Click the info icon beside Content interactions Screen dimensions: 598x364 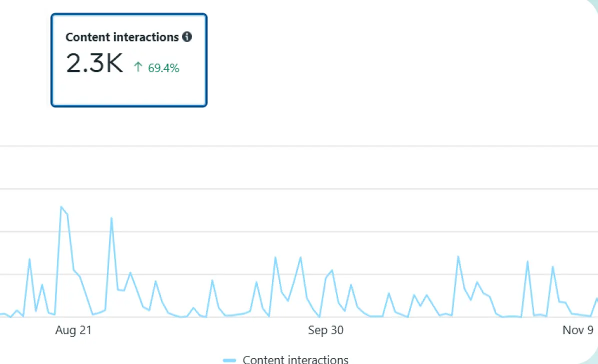(187, 37)
